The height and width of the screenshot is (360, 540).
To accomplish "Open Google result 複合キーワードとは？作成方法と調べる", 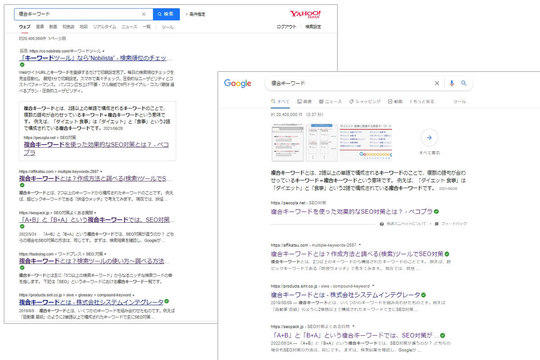I will click(x=357, y=254).
